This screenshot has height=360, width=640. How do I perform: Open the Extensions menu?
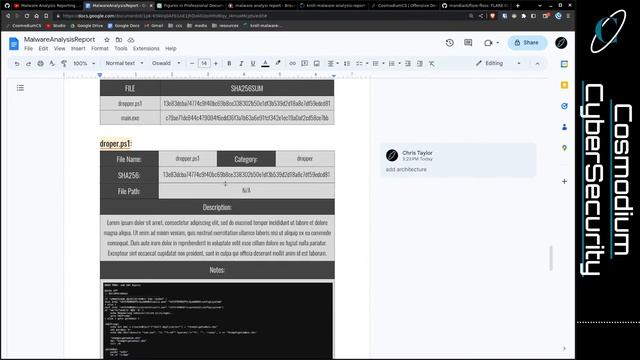(146, 49)
